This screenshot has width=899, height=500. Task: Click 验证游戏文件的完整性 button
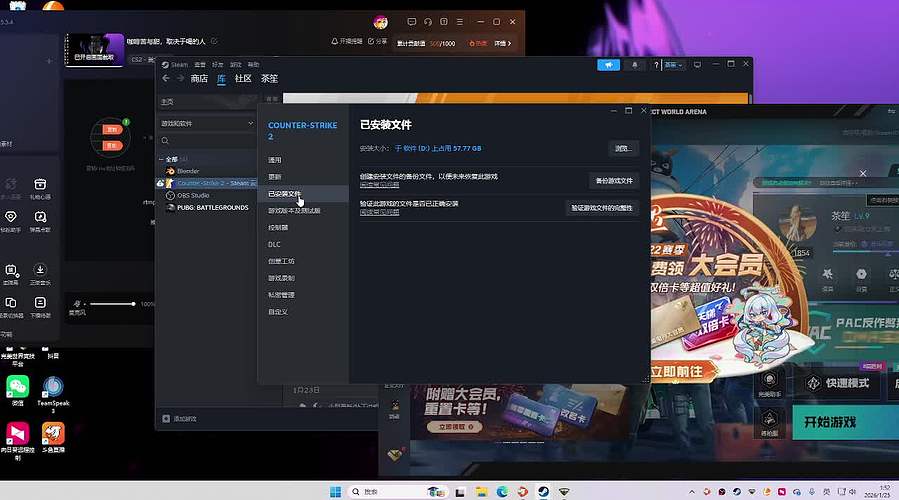point(601,208)
